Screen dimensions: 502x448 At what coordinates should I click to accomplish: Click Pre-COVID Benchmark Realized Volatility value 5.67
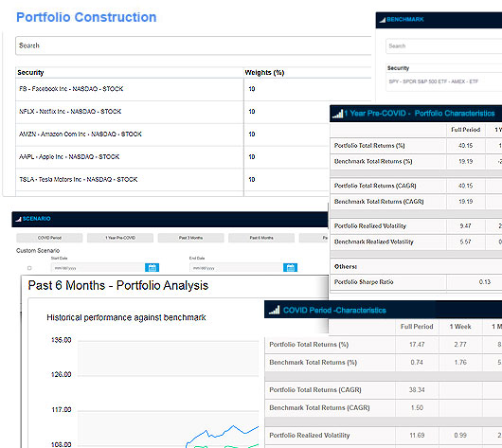click(465, 242)
